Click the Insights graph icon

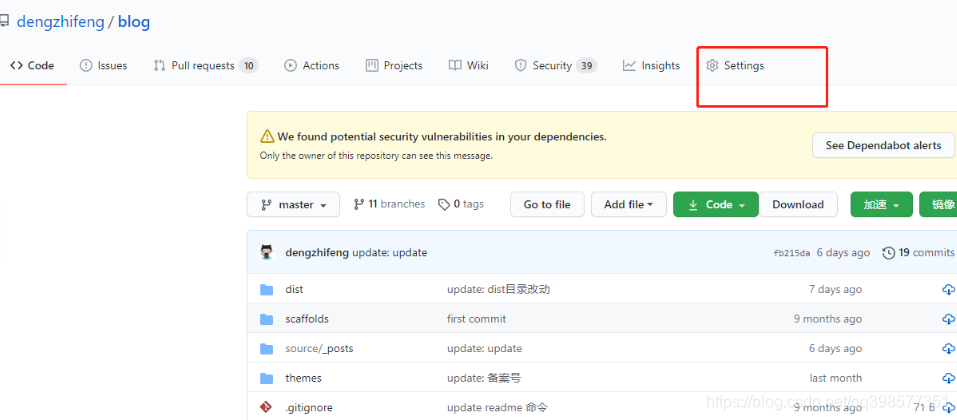pyautogui.click(x=629, y=65)
